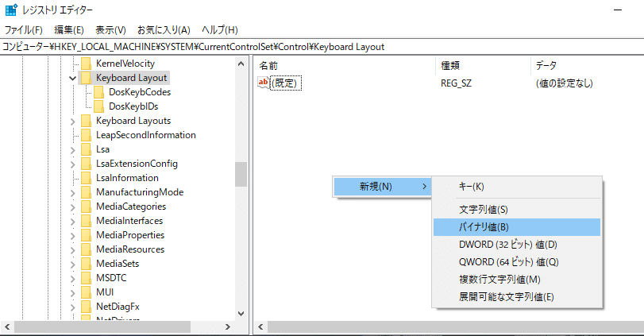Click the REG_SZ type cell
The width and height of the screenshot is (644, 336).
456,83
